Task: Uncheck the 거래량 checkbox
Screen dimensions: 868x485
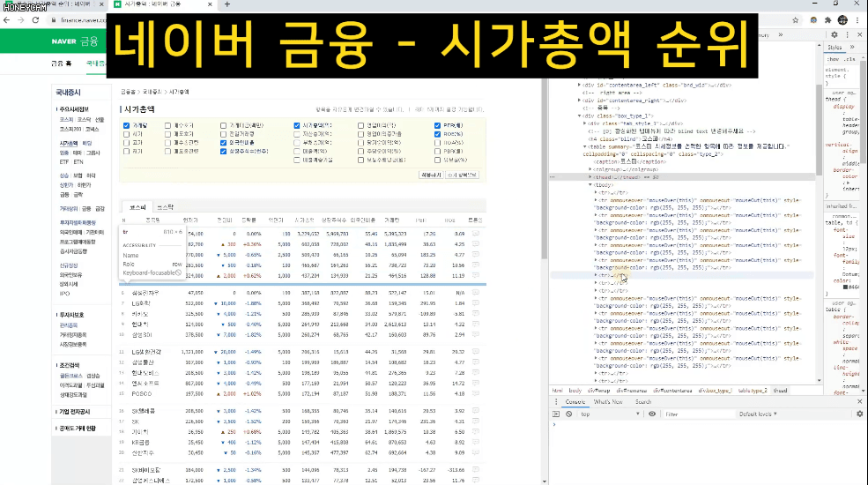Action: click(x=126, y=126)
